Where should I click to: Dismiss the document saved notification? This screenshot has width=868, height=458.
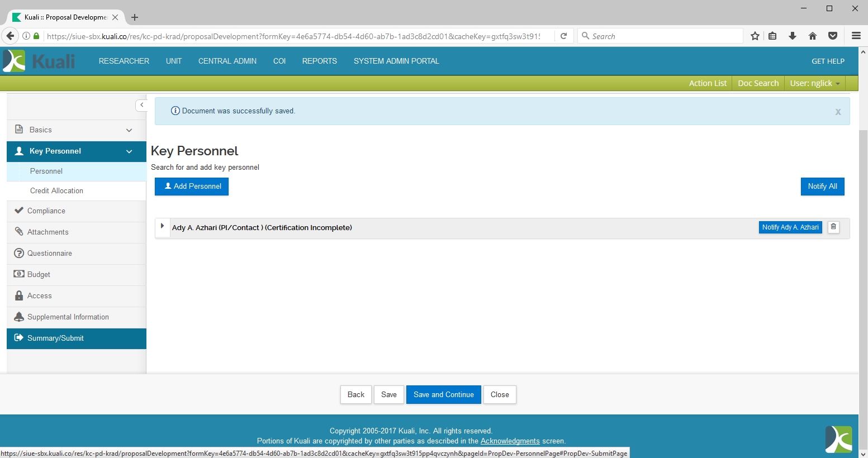(838, 112)
